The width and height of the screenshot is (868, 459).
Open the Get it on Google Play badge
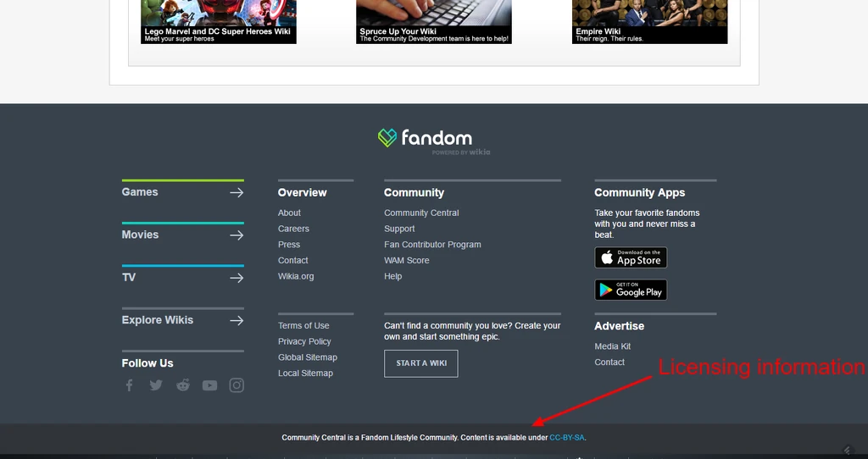click(631, 290)
